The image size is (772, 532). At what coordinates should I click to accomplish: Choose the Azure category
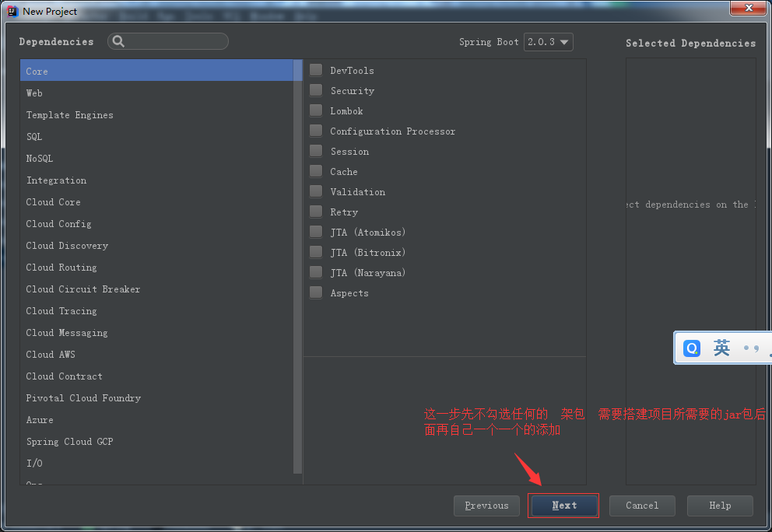coord(156,420)
